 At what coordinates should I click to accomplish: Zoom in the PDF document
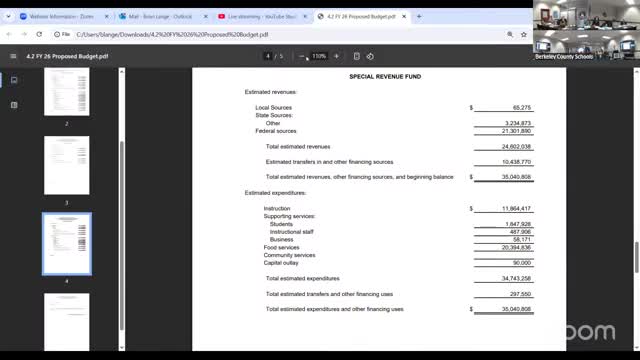point(336,56)
